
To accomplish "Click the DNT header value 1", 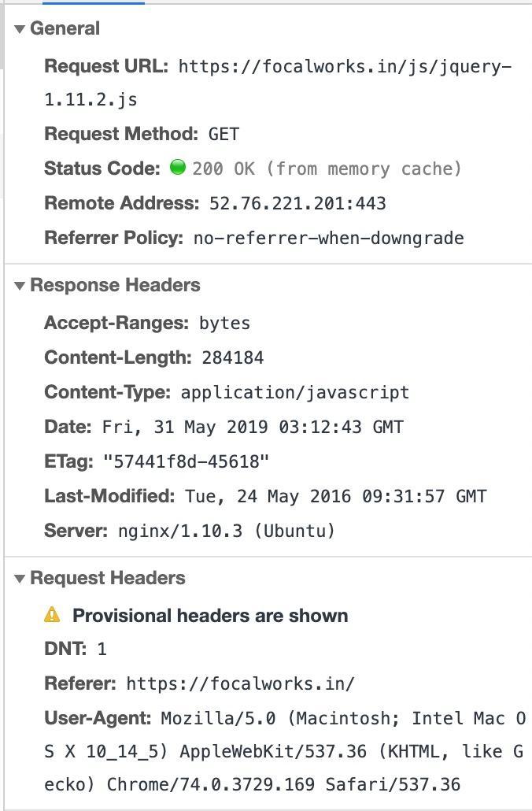I will [102, 650].
